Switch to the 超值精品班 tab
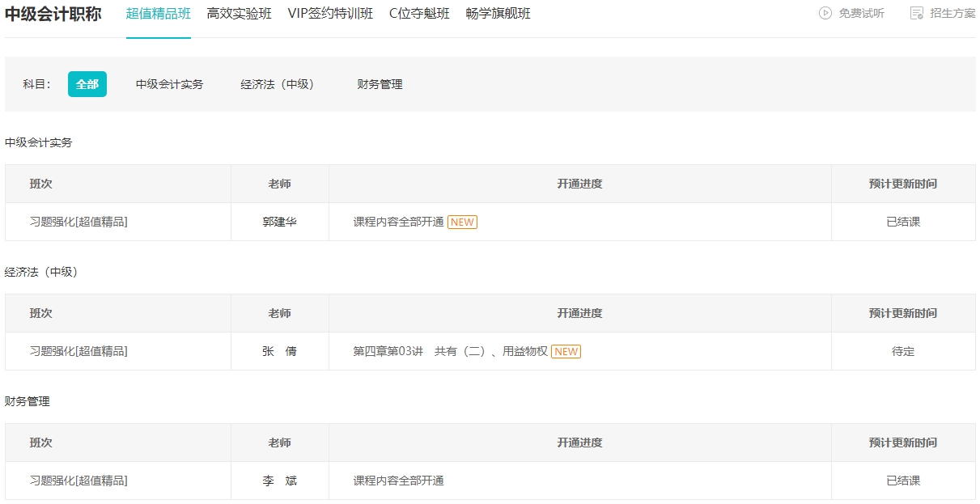The image size is (980, 504). click(159, 14)
